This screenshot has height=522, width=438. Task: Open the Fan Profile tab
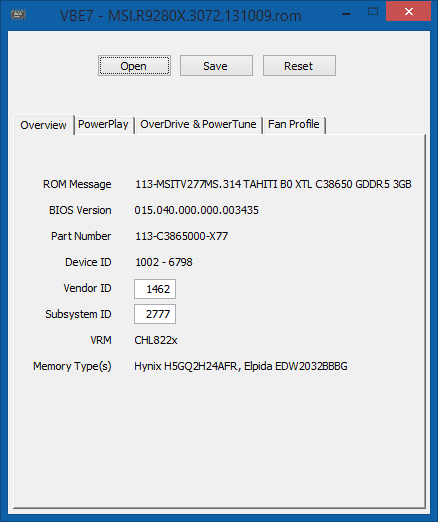294,125
